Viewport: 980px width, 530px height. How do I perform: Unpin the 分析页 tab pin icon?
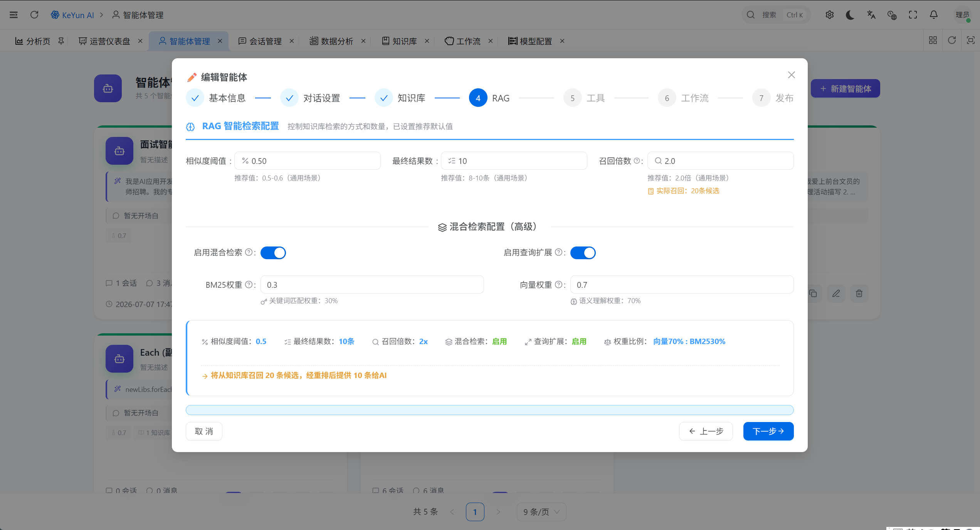pyautogui.click(x=61, y=41)
